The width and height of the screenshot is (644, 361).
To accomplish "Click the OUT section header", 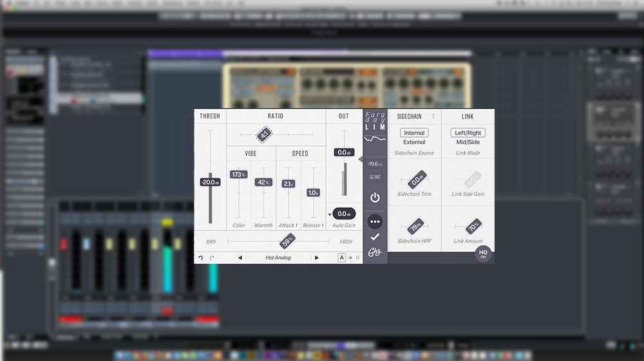I will pyautogui.click(x=344, y=116).
